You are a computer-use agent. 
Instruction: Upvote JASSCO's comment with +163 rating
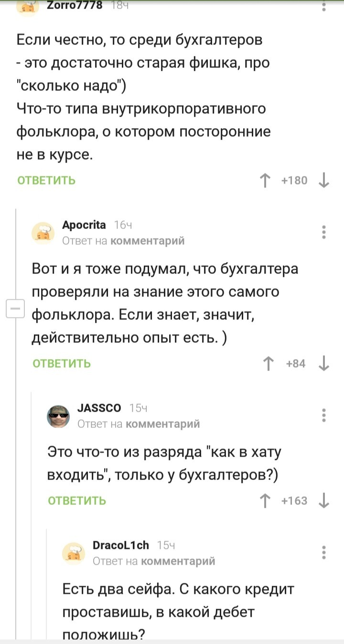pyautogui.click(x=263, y=501)
